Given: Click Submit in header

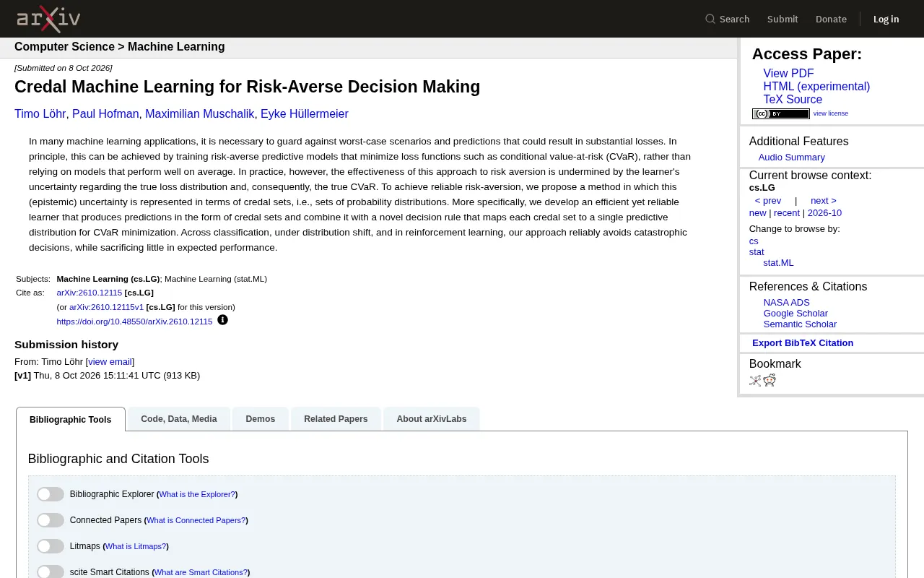Looking at the screenshot, I should coord(783,19).
